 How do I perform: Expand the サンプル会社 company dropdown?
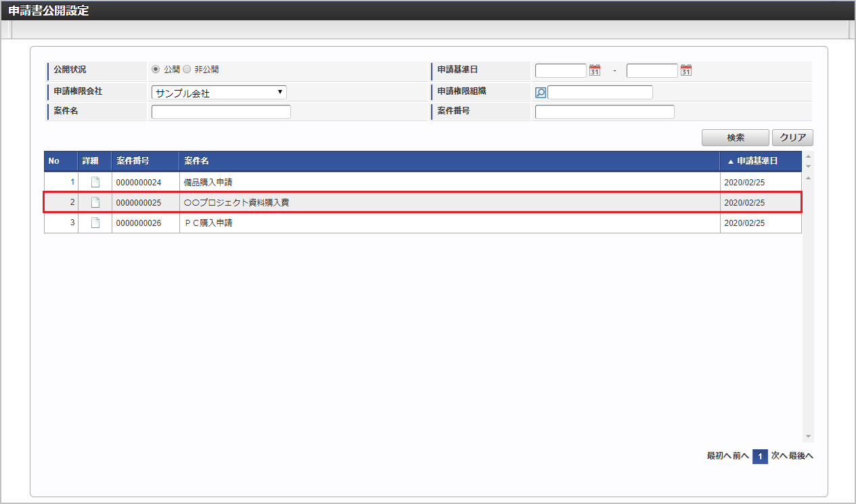click(x=219, y=93)
